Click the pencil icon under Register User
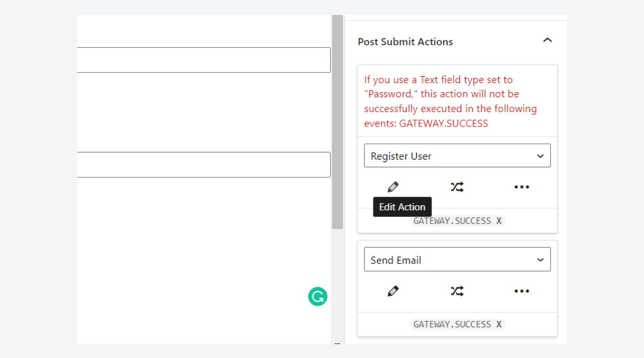Viewport: 644px width, 358px height. (393, 187)
